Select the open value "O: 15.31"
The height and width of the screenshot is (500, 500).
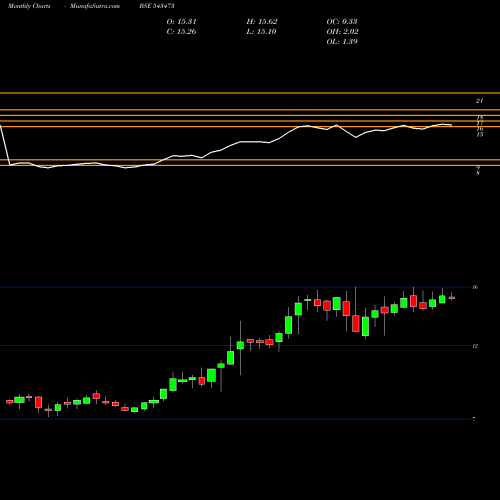click(x=181, y=22)
